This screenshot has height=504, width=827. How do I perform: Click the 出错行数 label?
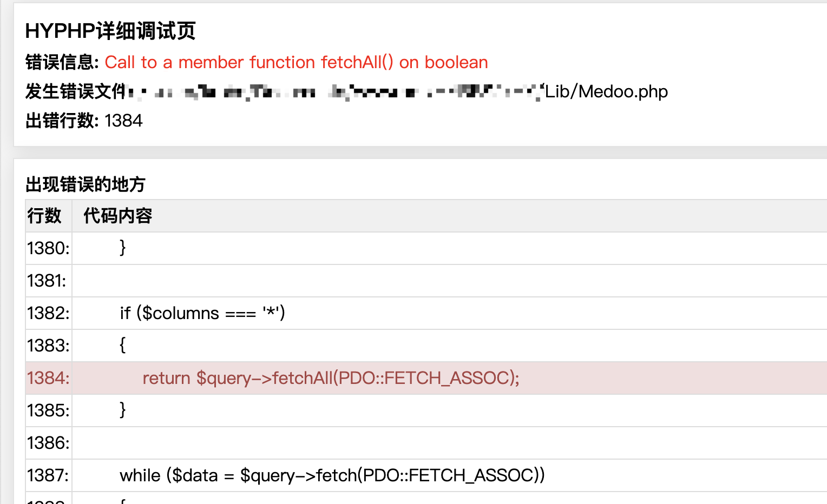coord(60,120)
